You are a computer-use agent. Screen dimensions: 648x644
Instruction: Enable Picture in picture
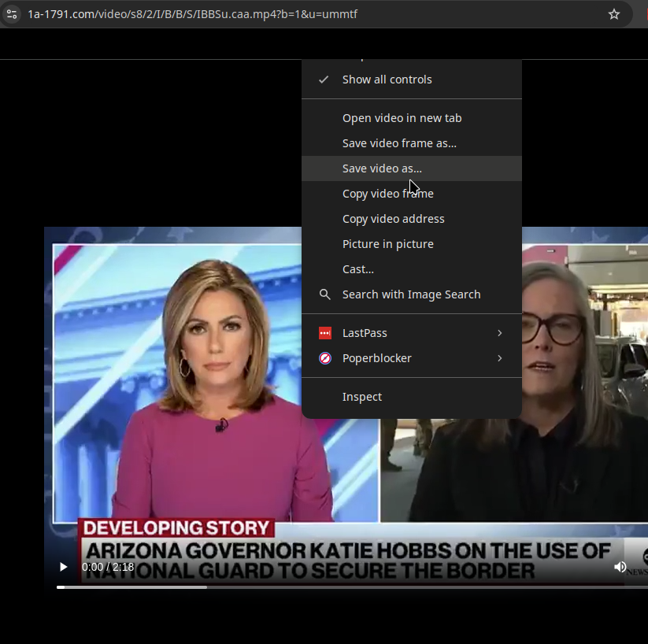412,244
